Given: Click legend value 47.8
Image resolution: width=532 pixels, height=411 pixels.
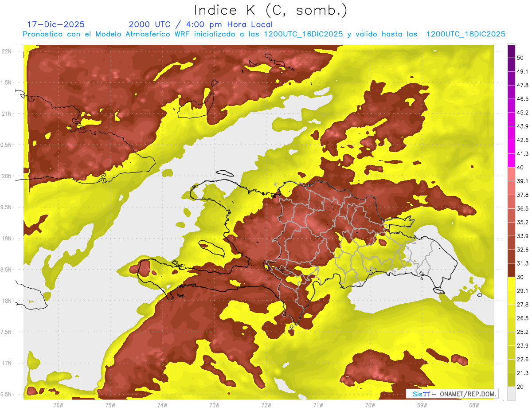Looking at the screenshot, I should pos(523,85).
